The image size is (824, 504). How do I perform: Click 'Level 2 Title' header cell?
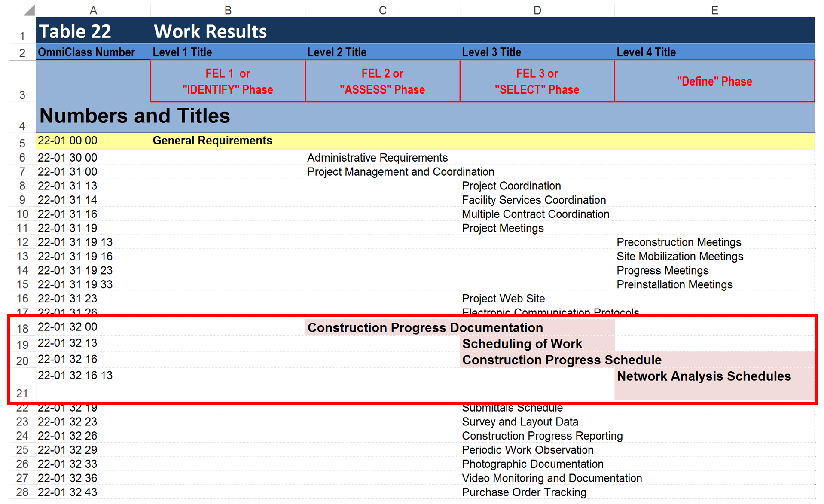(x=383, y=52)
